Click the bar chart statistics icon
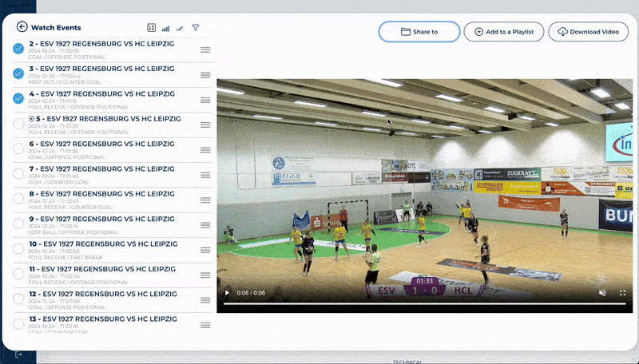The width and height of the screenshot is (639, 364). pos(166,28)
